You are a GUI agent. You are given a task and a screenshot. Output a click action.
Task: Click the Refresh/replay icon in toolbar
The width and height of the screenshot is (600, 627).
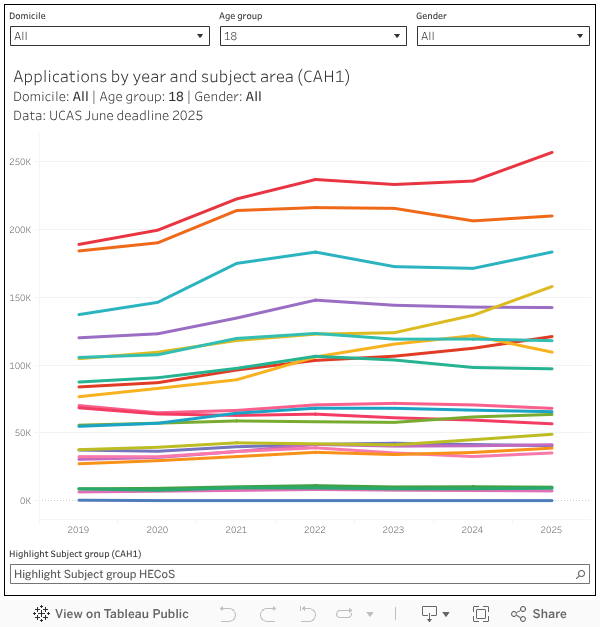(x=344, y=613)
